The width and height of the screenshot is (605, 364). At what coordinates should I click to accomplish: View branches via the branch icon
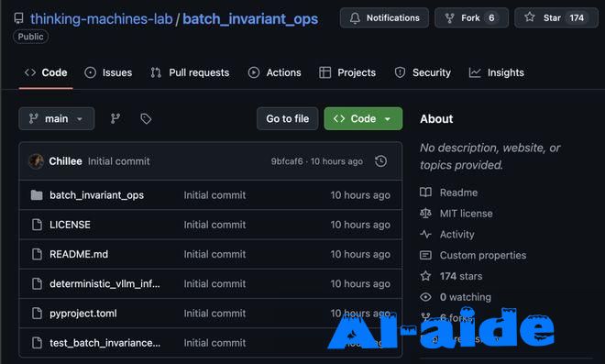click(115, 118)
